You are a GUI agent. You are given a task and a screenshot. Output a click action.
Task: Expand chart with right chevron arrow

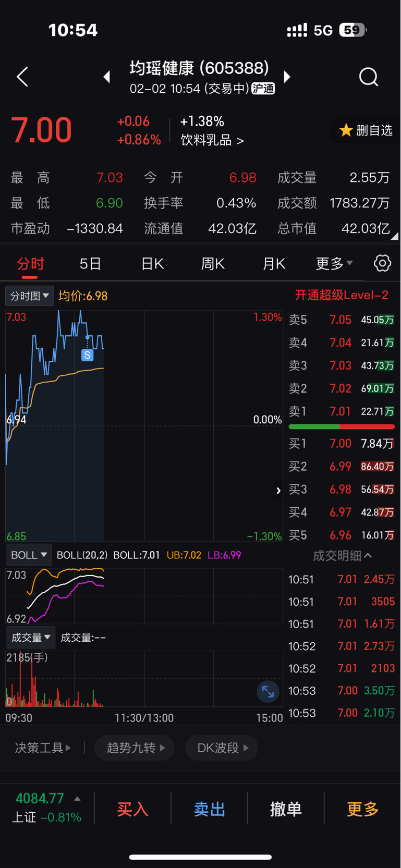point(278,491)
